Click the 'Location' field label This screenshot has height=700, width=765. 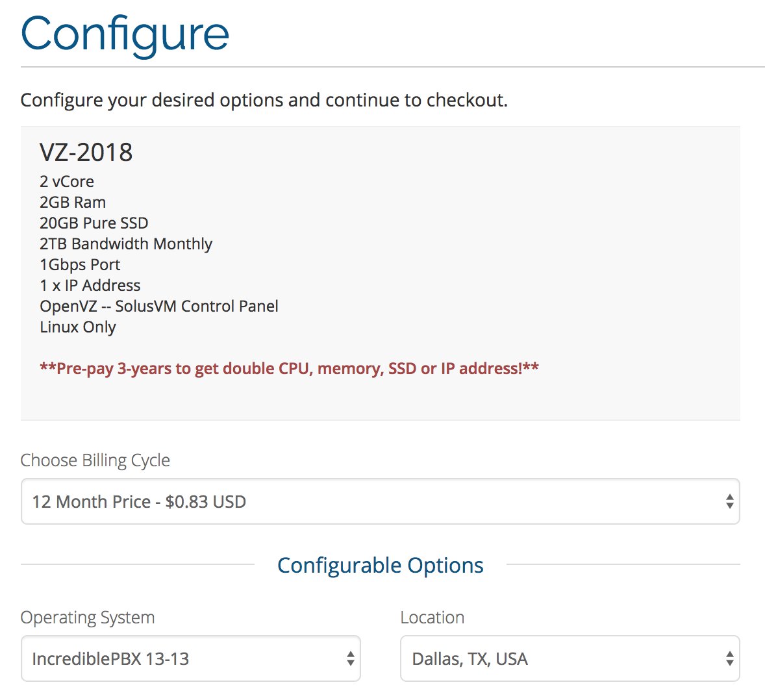[x=433, y=618]
